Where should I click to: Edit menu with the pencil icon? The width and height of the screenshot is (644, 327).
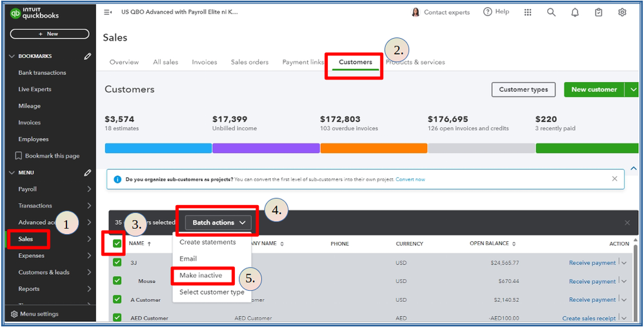point(88,173)
